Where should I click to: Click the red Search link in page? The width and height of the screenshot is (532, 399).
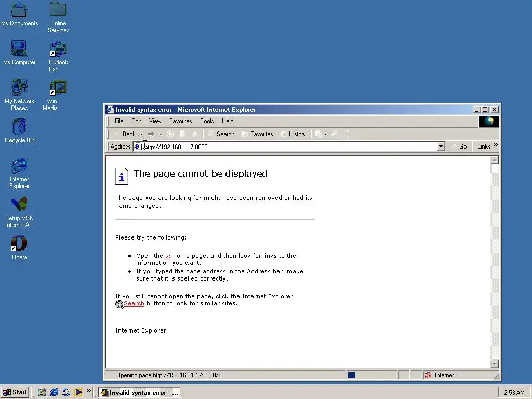click(134, 303)
